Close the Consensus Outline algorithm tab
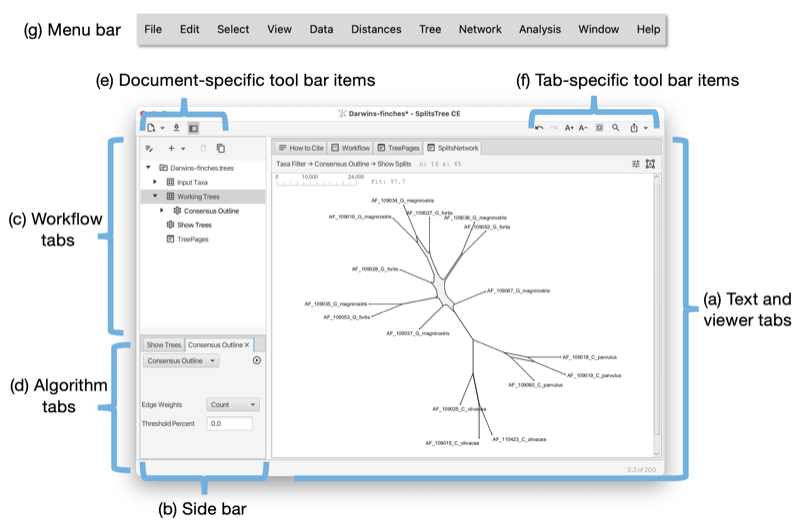 point(247,345)
